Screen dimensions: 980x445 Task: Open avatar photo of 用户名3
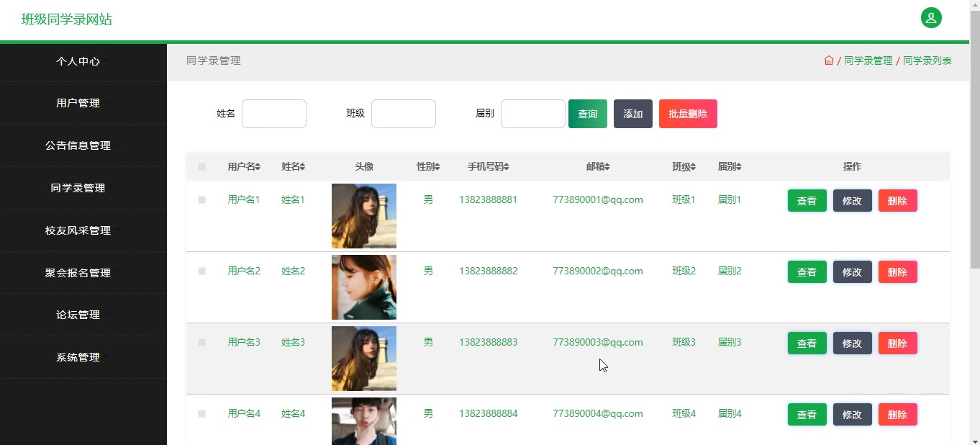pyautogui.click(x=364, y=359)
